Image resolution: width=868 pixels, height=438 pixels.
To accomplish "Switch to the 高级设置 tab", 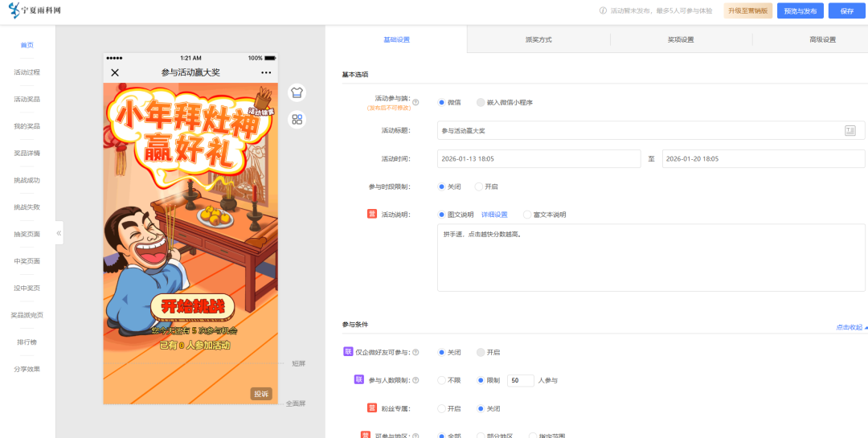I will [x=823, y=39].
